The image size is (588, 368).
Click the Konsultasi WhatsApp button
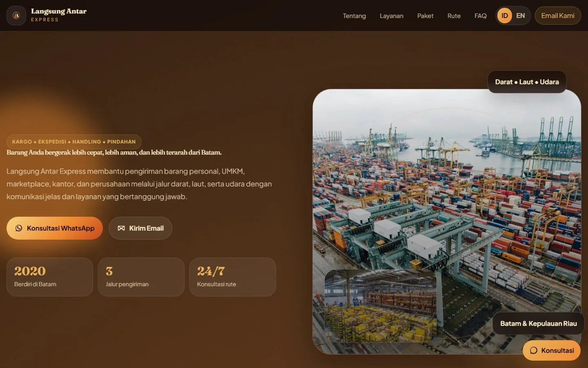click(55, 228)
